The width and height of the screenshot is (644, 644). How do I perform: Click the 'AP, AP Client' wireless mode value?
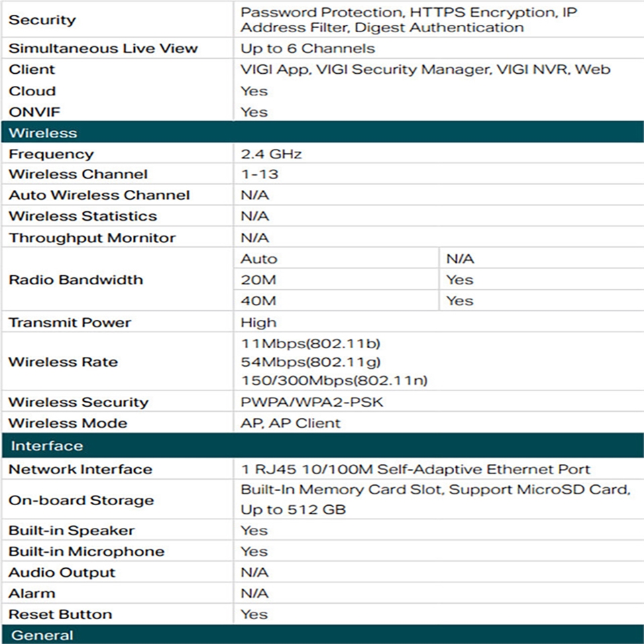pyautogui.click(x=290, y=423)
